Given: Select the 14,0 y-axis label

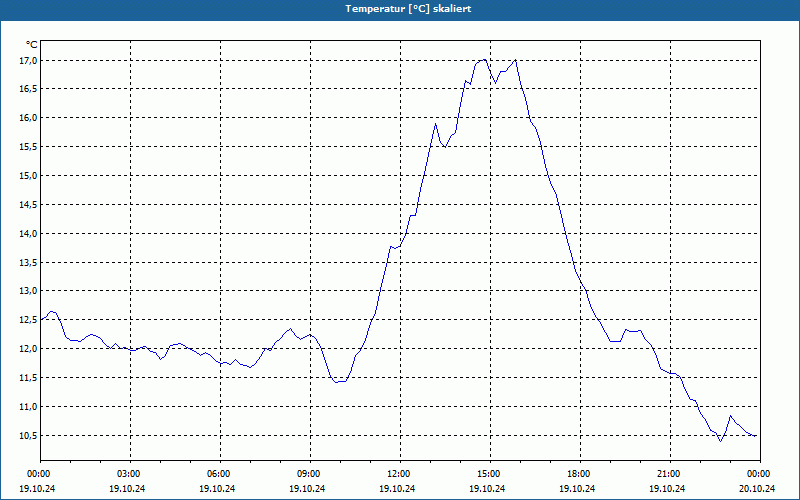Looking at the screenshot, I should point(29,234).
